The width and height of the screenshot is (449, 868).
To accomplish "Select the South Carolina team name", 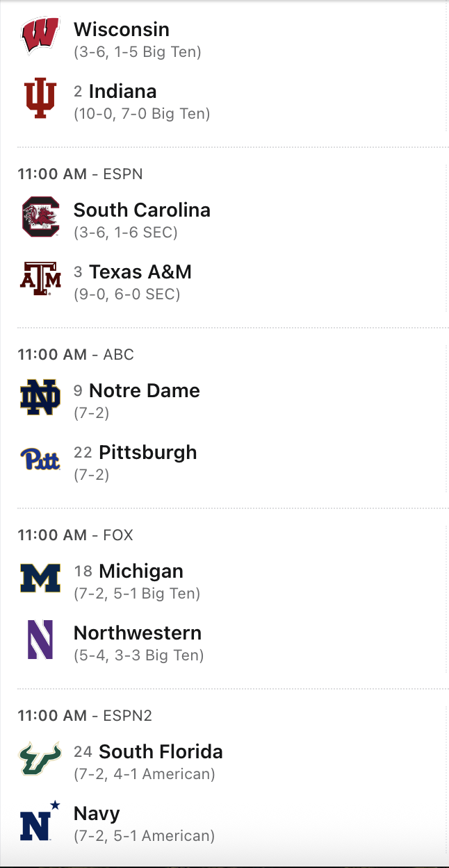I will [x=142, y=210].
